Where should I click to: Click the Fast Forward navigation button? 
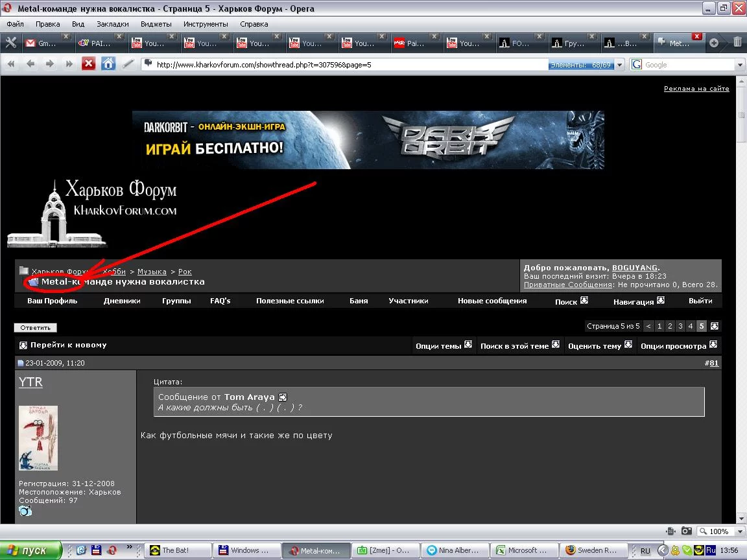pyautogui.click(x=69, y=64)
